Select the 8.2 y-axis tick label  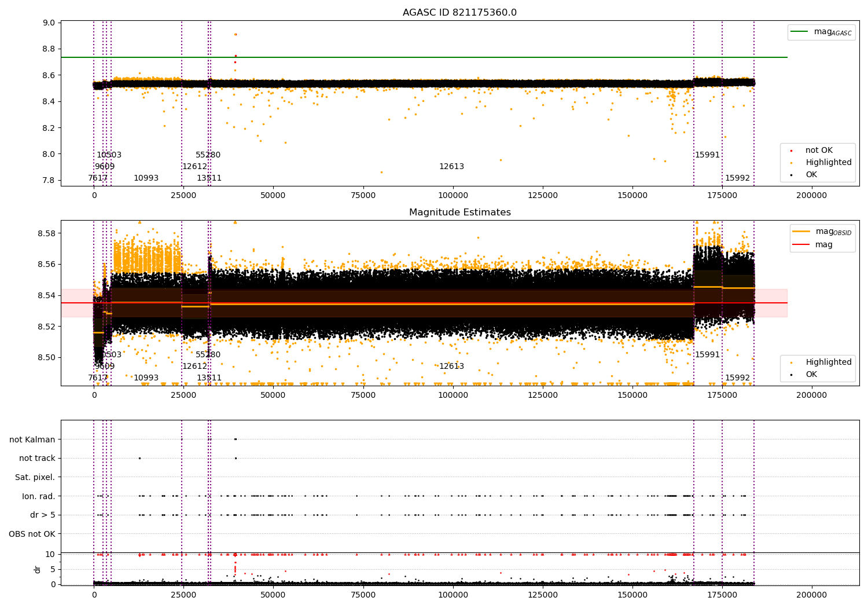49,128
